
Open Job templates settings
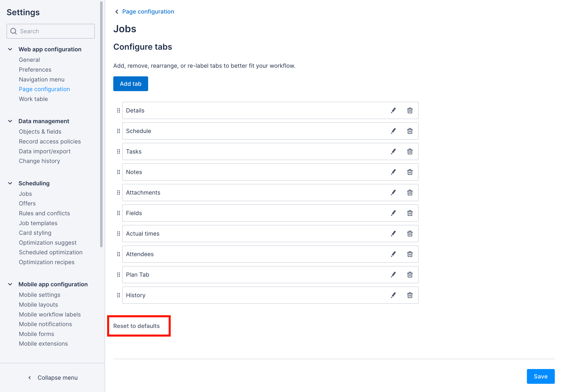(x=38, y=223)
